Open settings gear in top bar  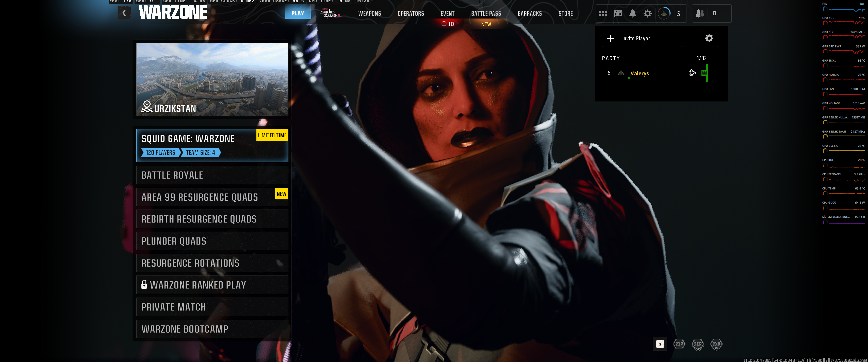click(647, 13)
